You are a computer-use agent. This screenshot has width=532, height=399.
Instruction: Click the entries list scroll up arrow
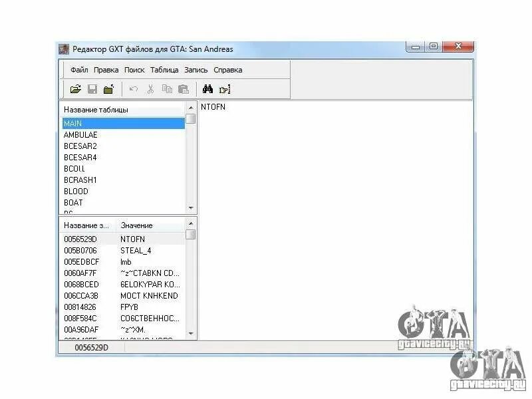[x=191, y=223]
